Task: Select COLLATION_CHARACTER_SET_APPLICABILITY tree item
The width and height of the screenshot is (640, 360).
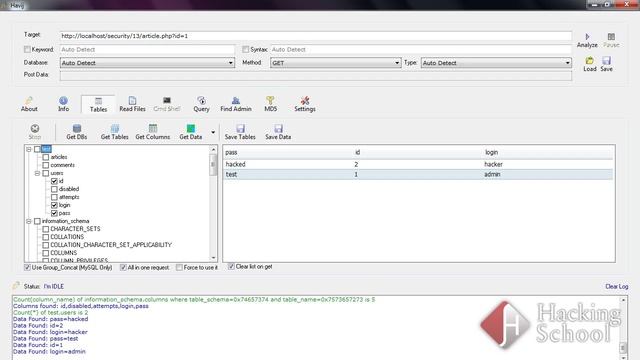Action: coord(111,245)
